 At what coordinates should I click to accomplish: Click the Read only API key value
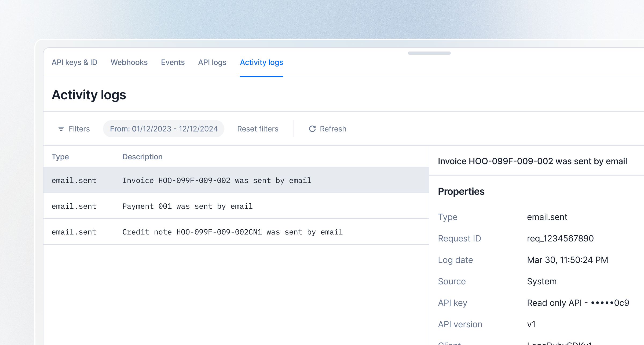[x=578, y=303]
